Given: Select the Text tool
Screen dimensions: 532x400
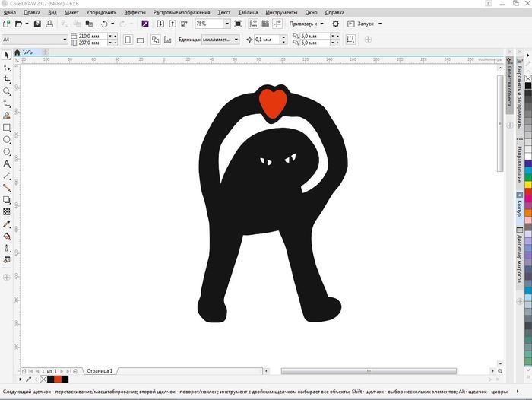Looking at the screenshot, I should [x=7, y=164].
